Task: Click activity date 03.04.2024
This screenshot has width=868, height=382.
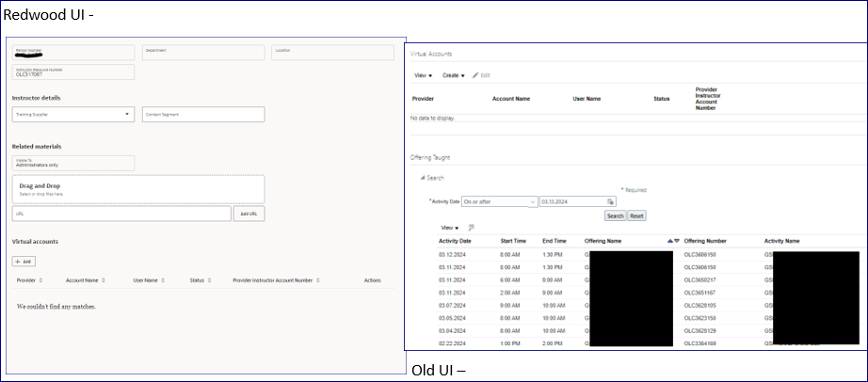Action: [452, 331]
